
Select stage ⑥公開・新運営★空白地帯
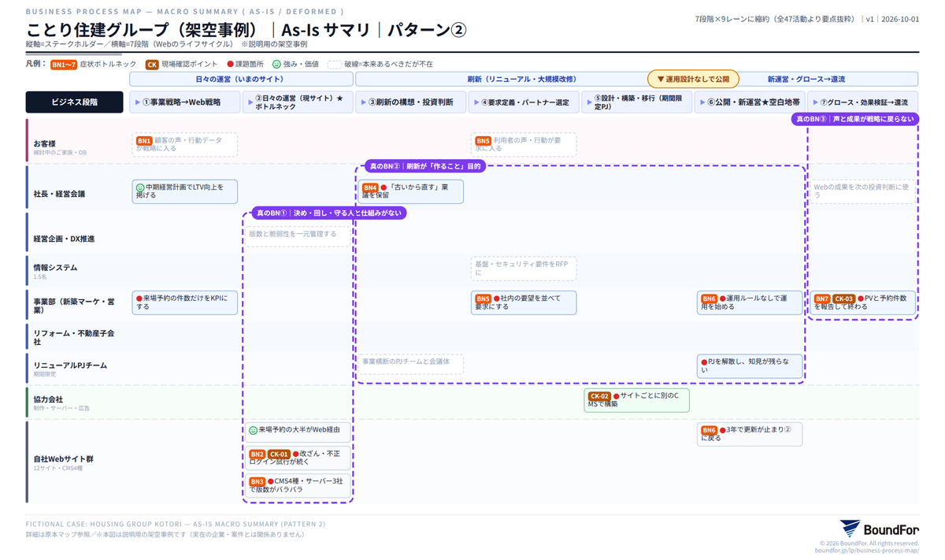750,102
